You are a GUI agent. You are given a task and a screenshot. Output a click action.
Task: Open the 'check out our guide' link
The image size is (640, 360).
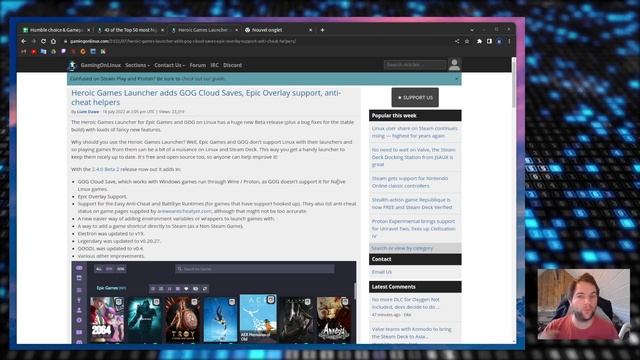(203, 78)
